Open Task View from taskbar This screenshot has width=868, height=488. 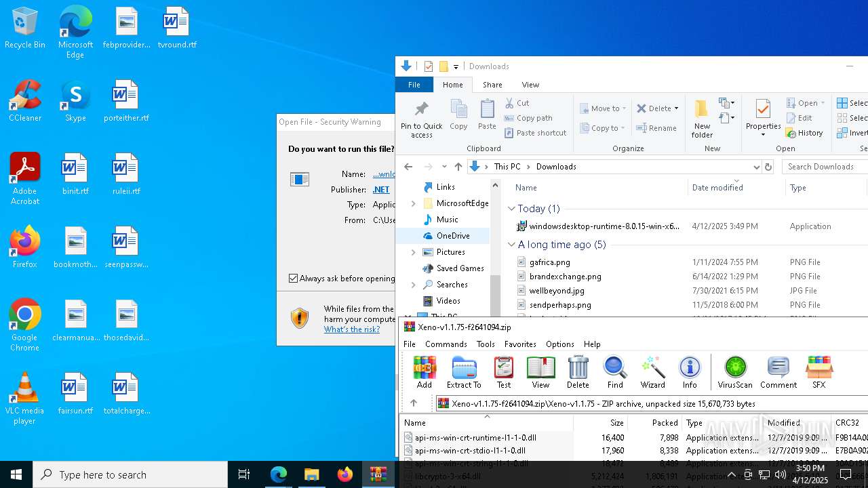pyautogui.click(x=244, y=474)
